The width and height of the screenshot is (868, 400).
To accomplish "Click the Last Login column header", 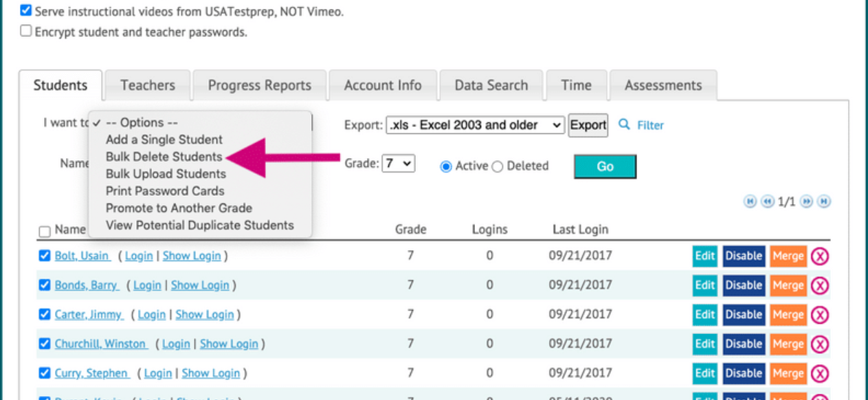I will [580, 230].
